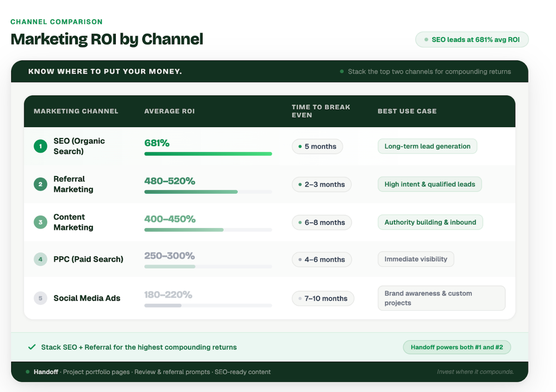Click the rank 5 badge beside Social Media Ads
Viewport: 556px width, 392px height.
tap(40, 298)
